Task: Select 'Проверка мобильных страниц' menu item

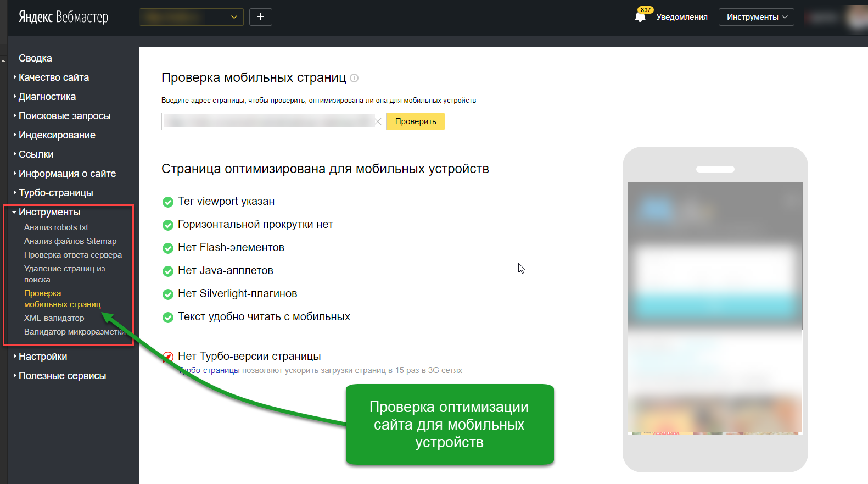Action: (x=62, y=299)
